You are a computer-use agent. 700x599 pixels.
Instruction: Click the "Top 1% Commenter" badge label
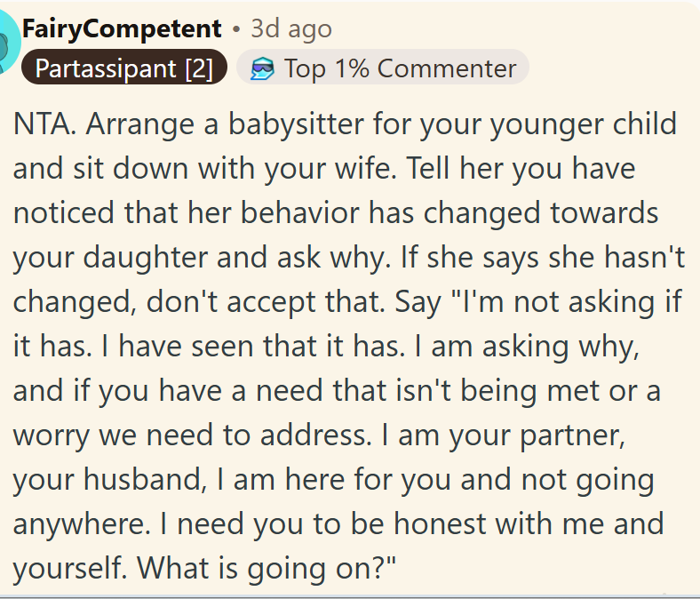pyautogui.click(x=400, y=68)
